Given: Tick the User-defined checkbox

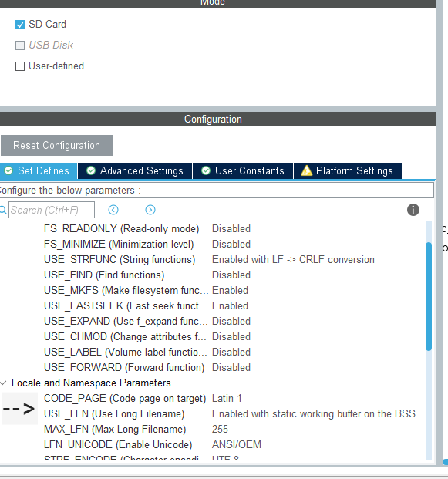Looking at the screenshot, I should click(x=20, y=66).
